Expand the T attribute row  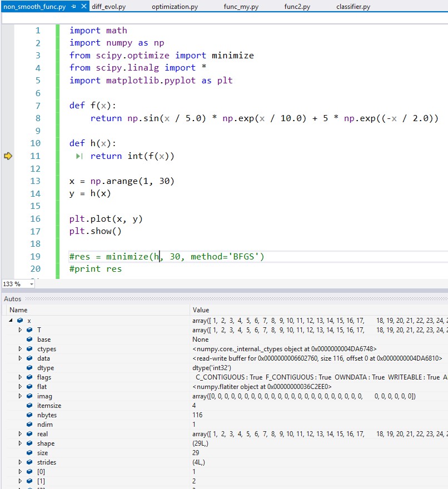click(x=20, y=330)
